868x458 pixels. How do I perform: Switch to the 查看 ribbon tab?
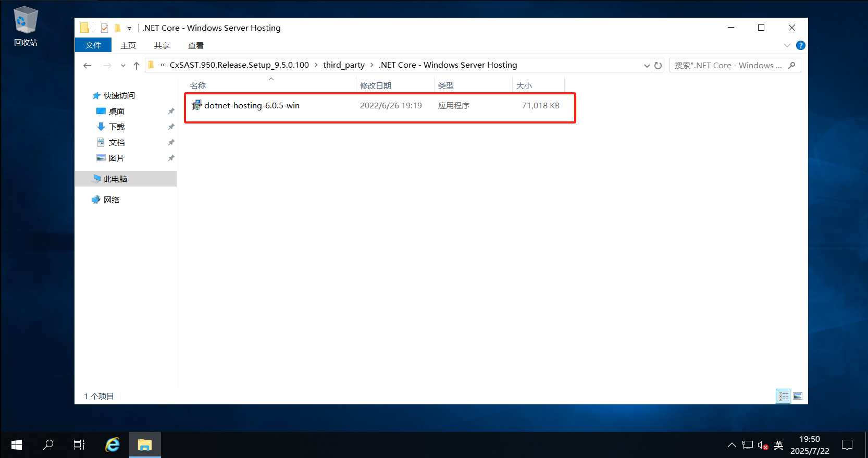(196, 45)
